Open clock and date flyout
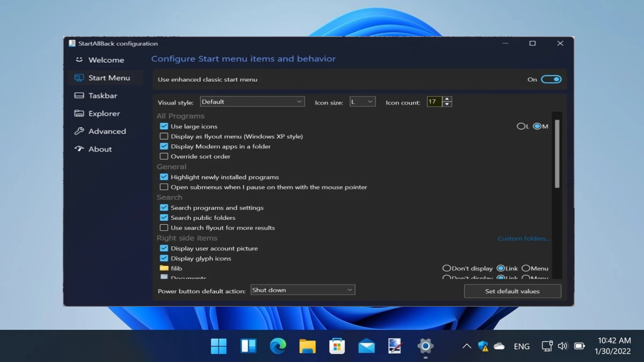The height and width of the screenshot is (362, 644). pyautogui.click(x=613, y=346)
